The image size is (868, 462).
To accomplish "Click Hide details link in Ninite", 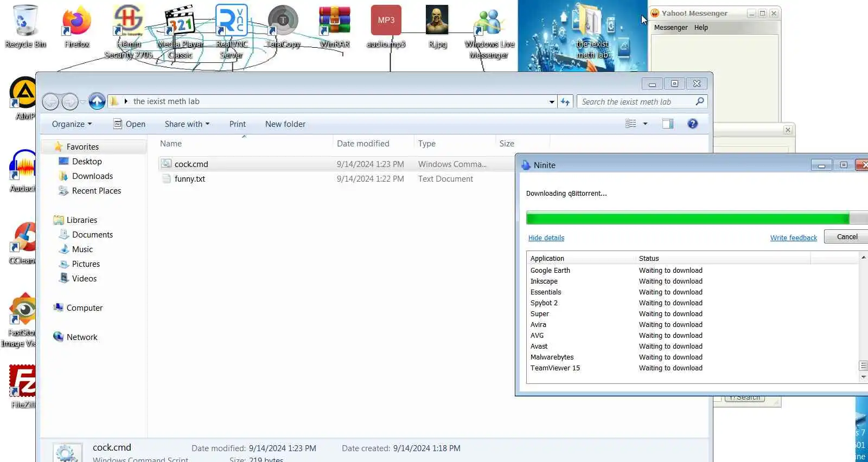I will (x=546, y=238).
